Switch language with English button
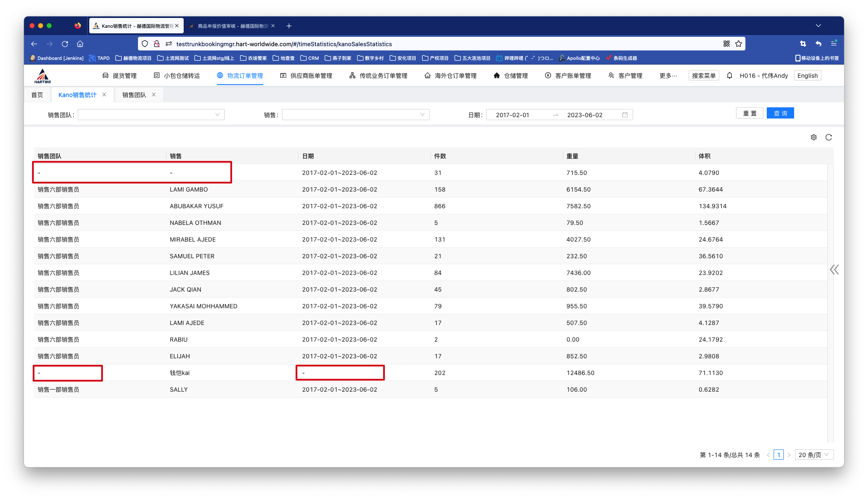Image resolution: width=868 pixels, height=499 pixels. (807, 76)
